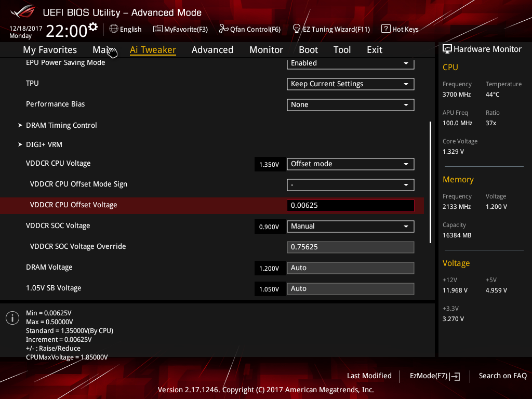
Task: Click the 1.350V CPU voltage readout
Action: pyautogui.click(x=269, y=165)
